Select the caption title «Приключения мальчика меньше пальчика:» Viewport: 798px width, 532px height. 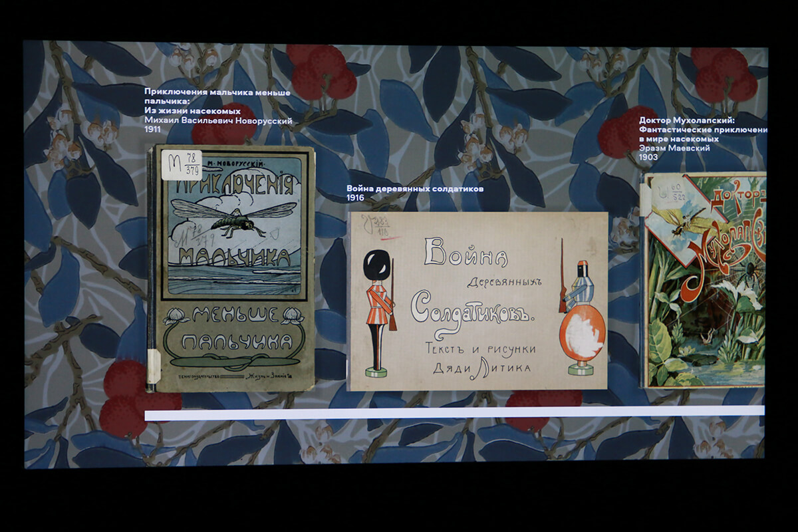tap(217, 97)
